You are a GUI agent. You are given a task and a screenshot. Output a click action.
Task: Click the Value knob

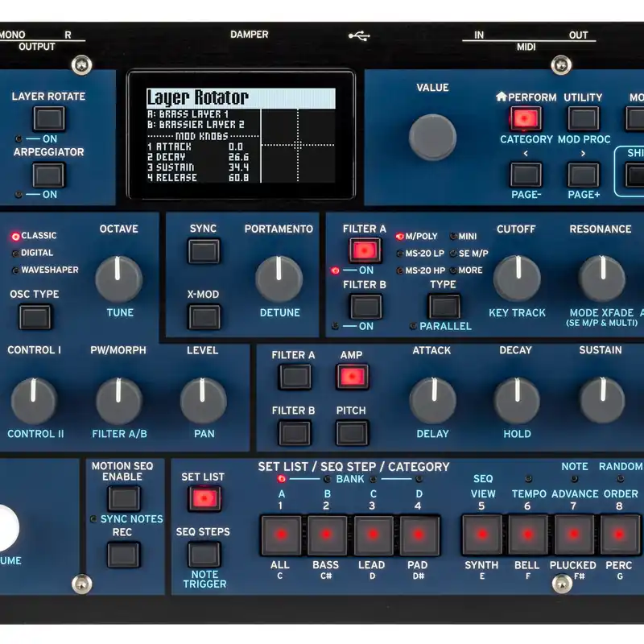(432, 138)
